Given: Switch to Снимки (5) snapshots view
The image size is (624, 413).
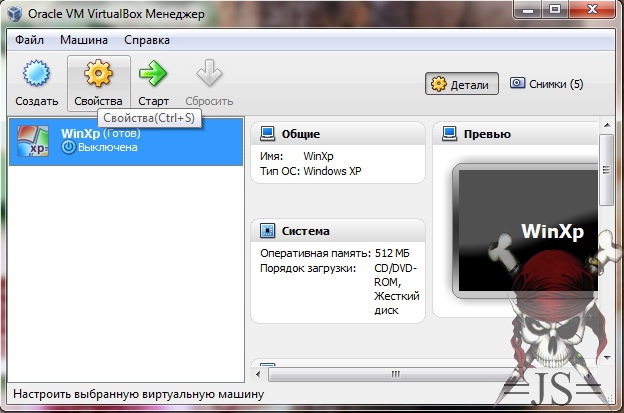Looking at the screenshot, I should click(546, 84).
